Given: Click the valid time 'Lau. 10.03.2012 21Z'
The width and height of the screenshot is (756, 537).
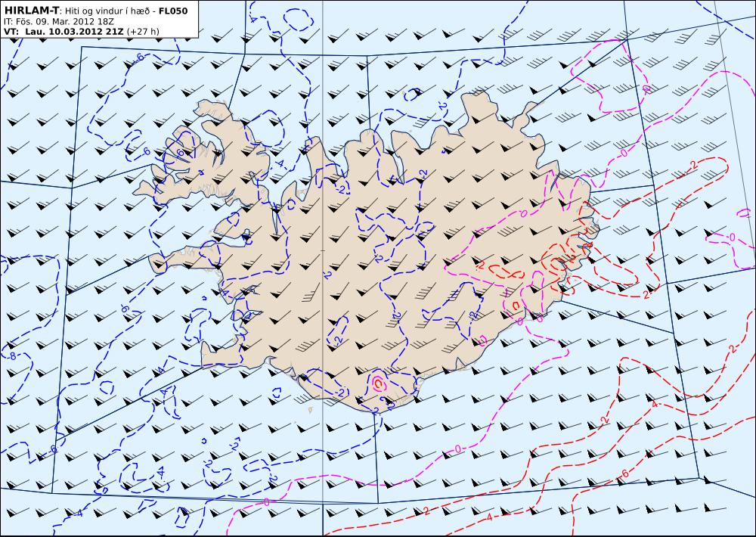Looking at the screenshot, I should click(x=74, y=31).
